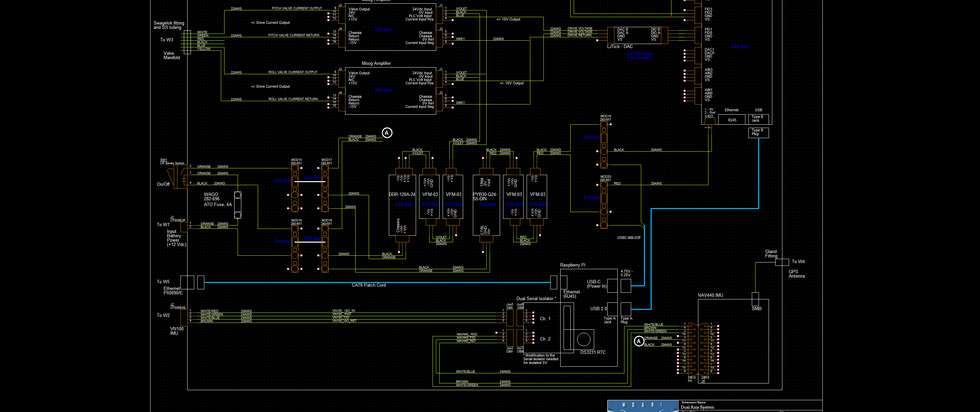Select the "NAV440_RXD" net label

pyautogui.click(x=467, y=335)
